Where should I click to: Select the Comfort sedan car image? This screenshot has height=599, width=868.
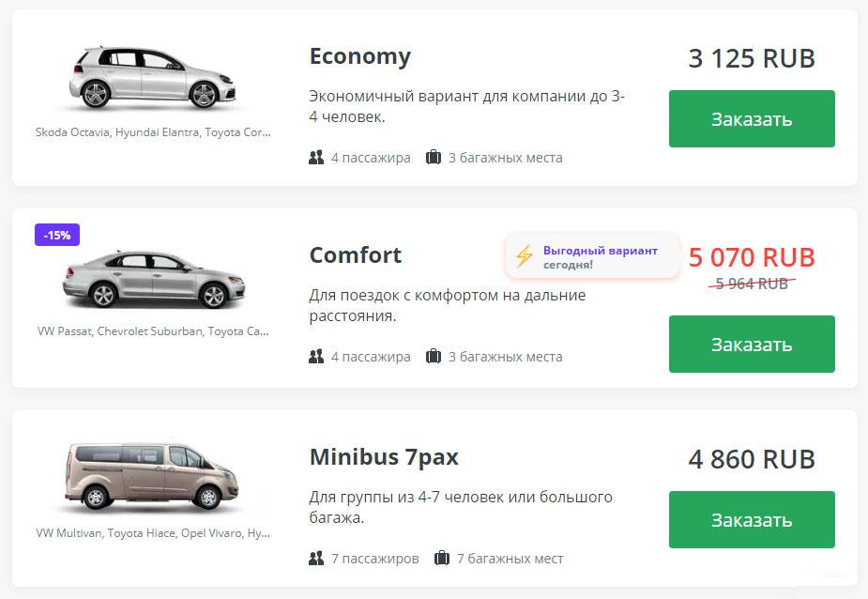(x=152, y=278)
